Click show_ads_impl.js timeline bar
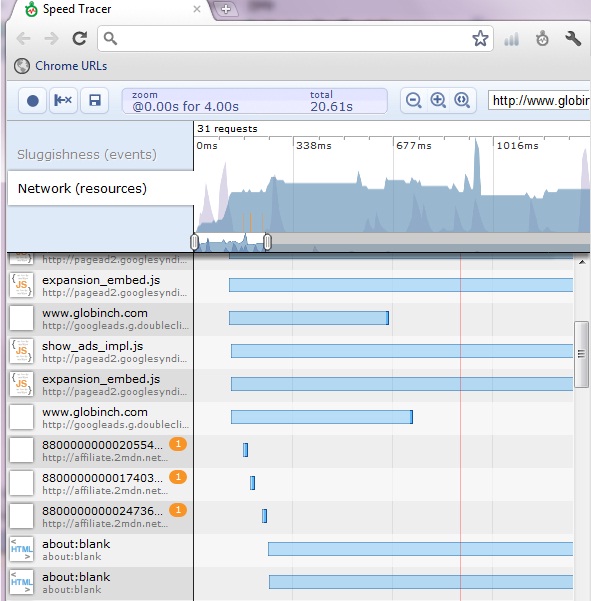Viewport: 591px width, 601px height. pos(402,351)
